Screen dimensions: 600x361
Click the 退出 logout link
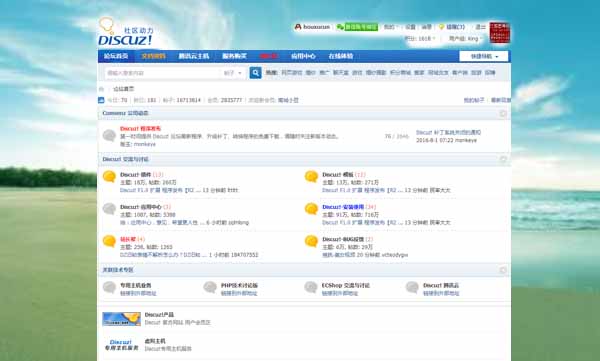pyautogui.click(x=480, y=27)
